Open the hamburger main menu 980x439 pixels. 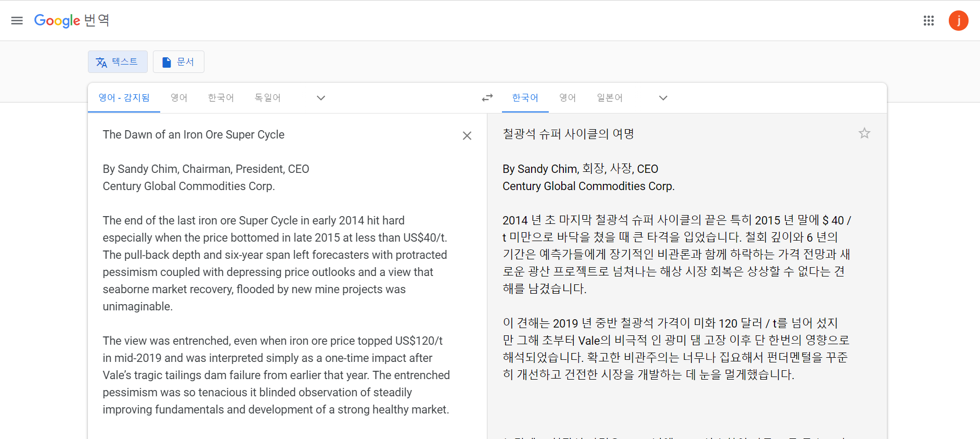click(x=17, y=20)
